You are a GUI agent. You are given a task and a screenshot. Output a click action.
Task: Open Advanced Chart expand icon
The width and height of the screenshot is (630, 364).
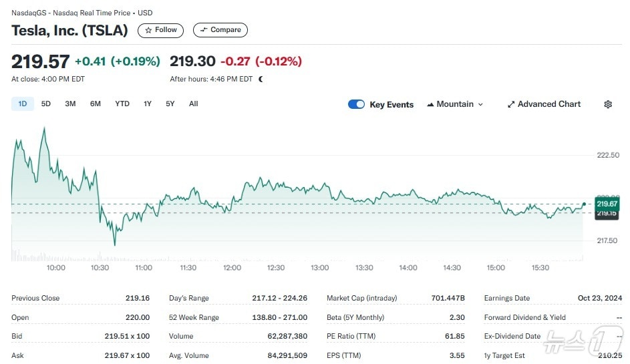[x=511, y=104]
